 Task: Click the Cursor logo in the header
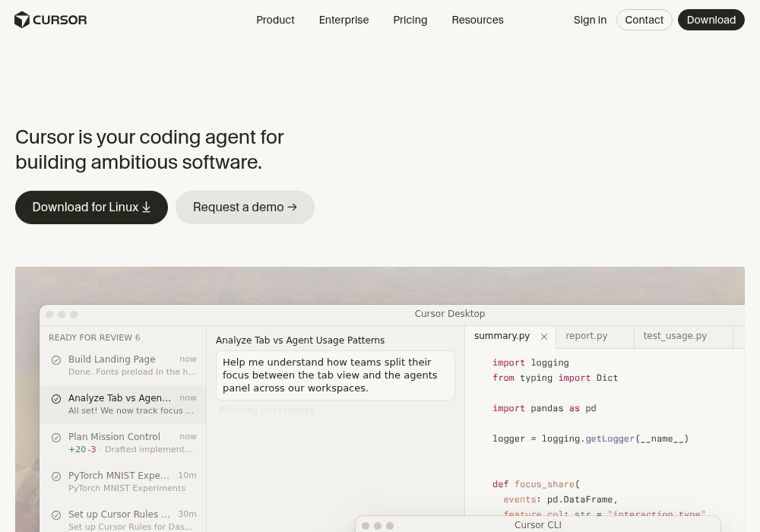pyautogui.click(x=50, y=20)
